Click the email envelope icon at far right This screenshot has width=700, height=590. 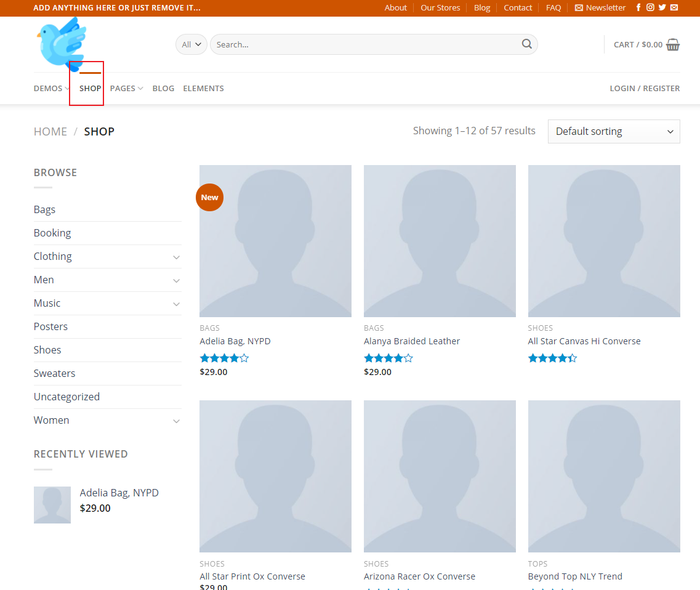[x=674, y=7]
